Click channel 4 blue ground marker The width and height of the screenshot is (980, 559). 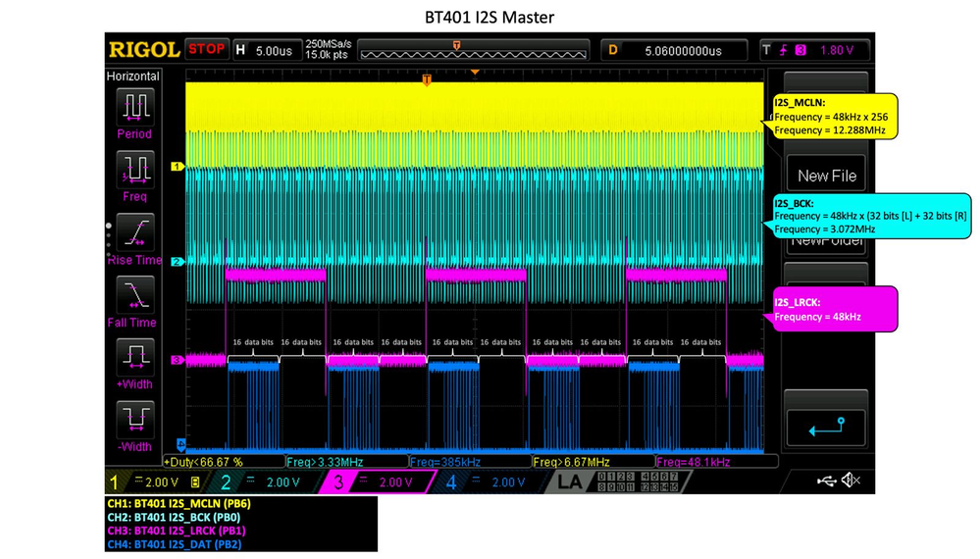[181, 444]
